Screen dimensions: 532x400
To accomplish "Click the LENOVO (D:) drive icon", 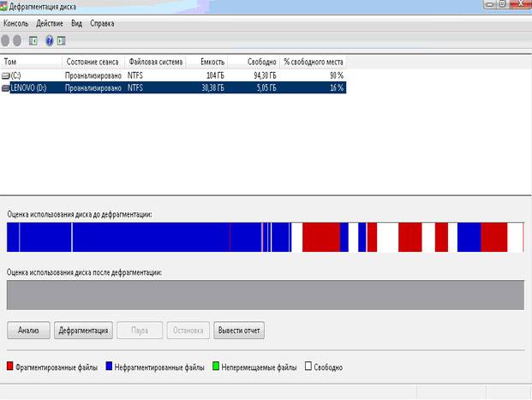I will coord(7,87).
